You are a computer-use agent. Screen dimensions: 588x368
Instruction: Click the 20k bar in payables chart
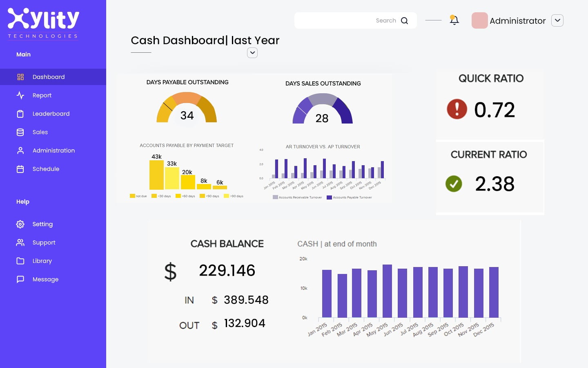tap(188, 182)
